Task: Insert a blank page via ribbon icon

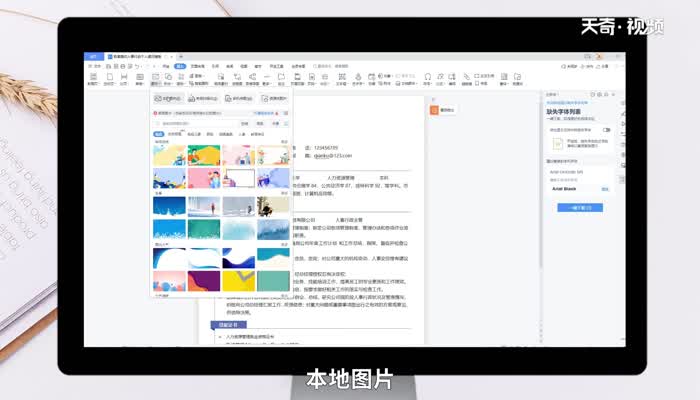Action: click(x=109, y=79)
